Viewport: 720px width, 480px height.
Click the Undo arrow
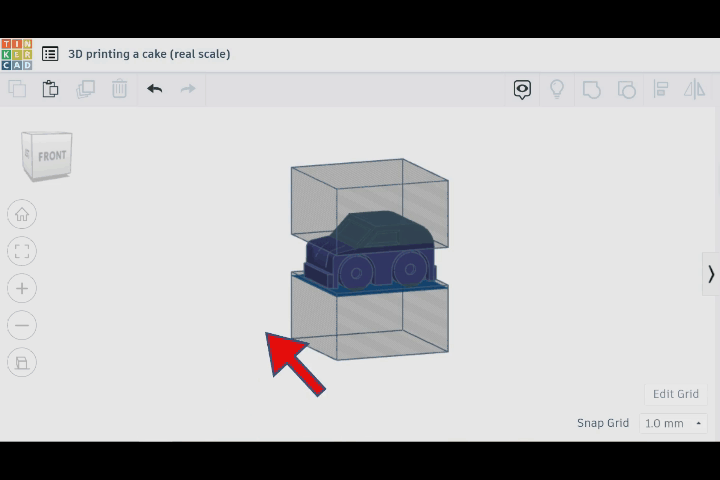click(155, 89)
